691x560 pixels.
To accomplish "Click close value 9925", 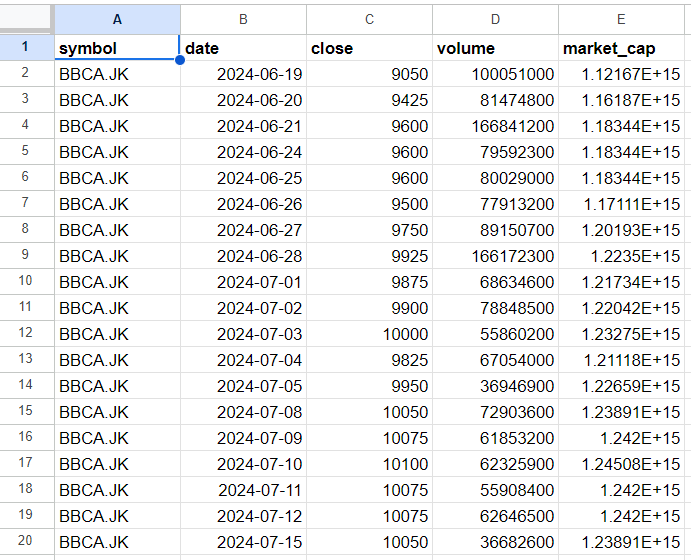I will pos(369,256).
